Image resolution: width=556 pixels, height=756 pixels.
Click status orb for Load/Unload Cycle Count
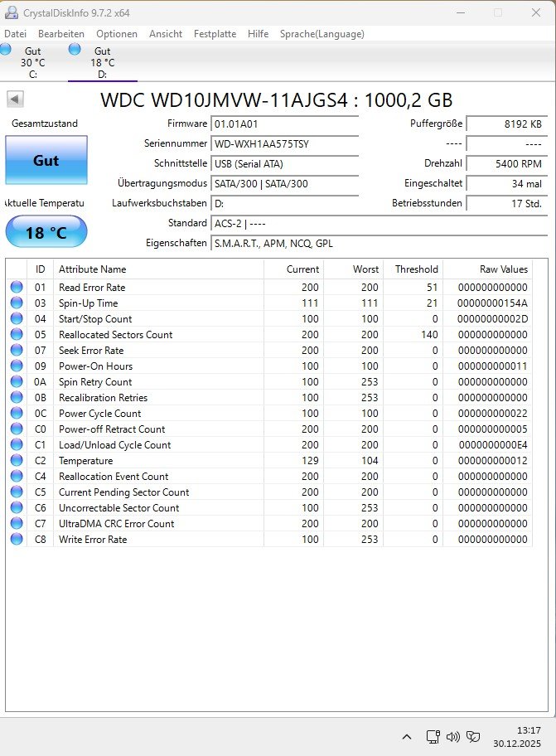click(17, 444)
